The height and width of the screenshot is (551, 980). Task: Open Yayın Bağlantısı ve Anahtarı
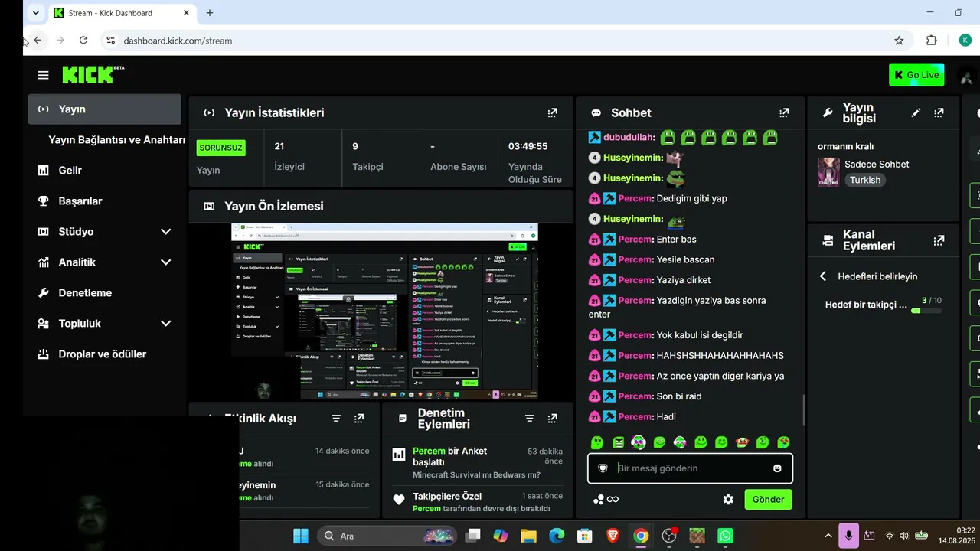pyautogui.click(x=116, y=140)
